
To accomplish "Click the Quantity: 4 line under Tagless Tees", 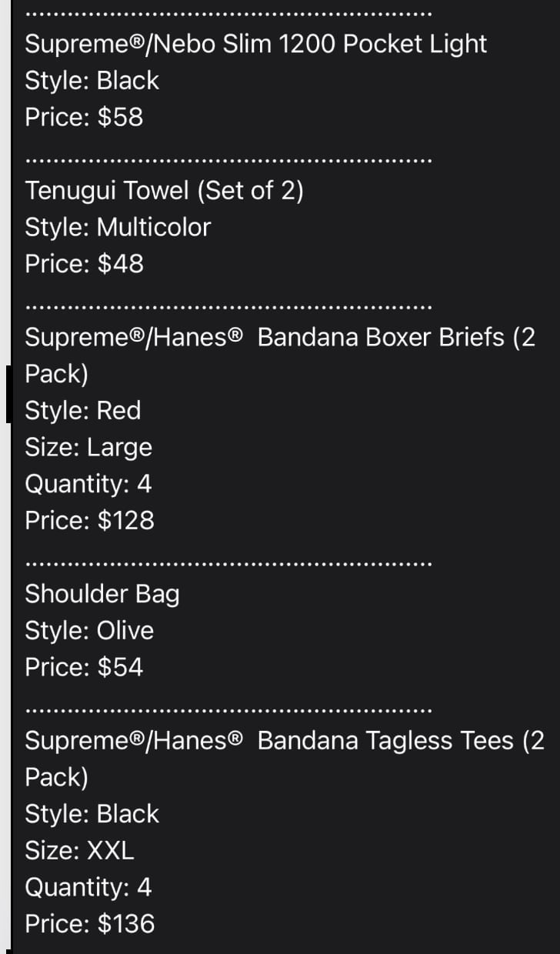I will [88, 888].
